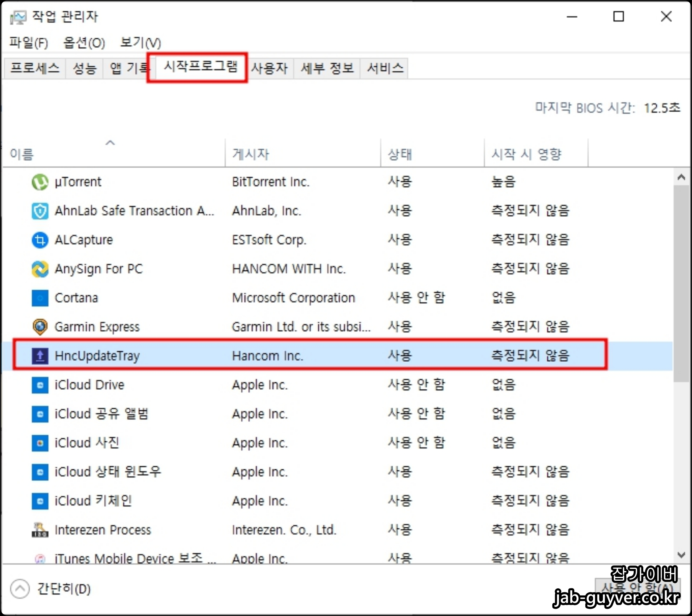The image size is (692, 616).
Task: Select the µTorrent row name
Action: click(x=78, y=182)
